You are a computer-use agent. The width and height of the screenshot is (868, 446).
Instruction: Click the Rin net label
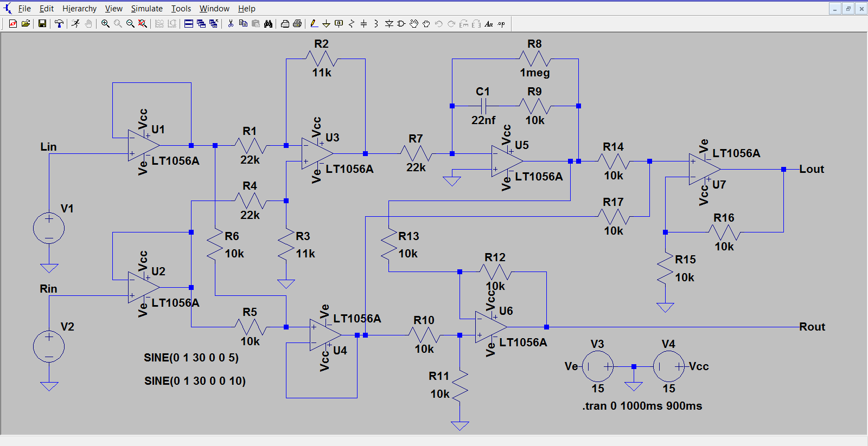(x=48, y=289)
